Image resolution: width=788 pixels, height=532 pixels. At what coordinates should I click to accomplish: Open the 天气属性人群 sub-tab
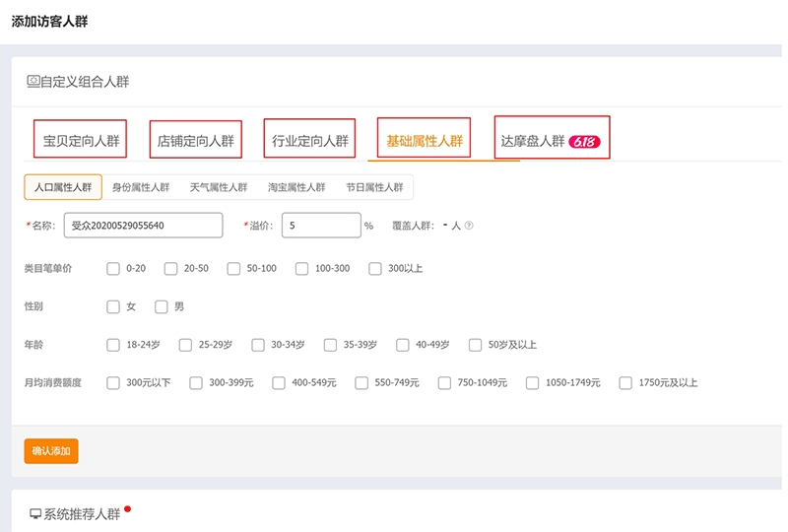(219, 186)
